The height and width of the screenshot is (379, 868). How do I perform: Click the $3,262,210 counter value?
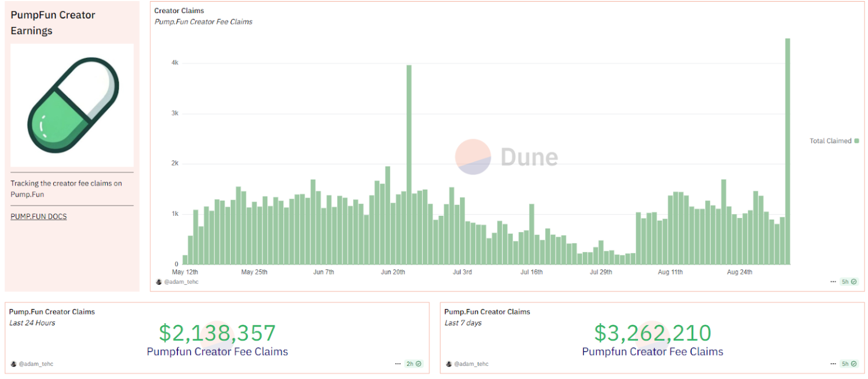tap(652, 333)
